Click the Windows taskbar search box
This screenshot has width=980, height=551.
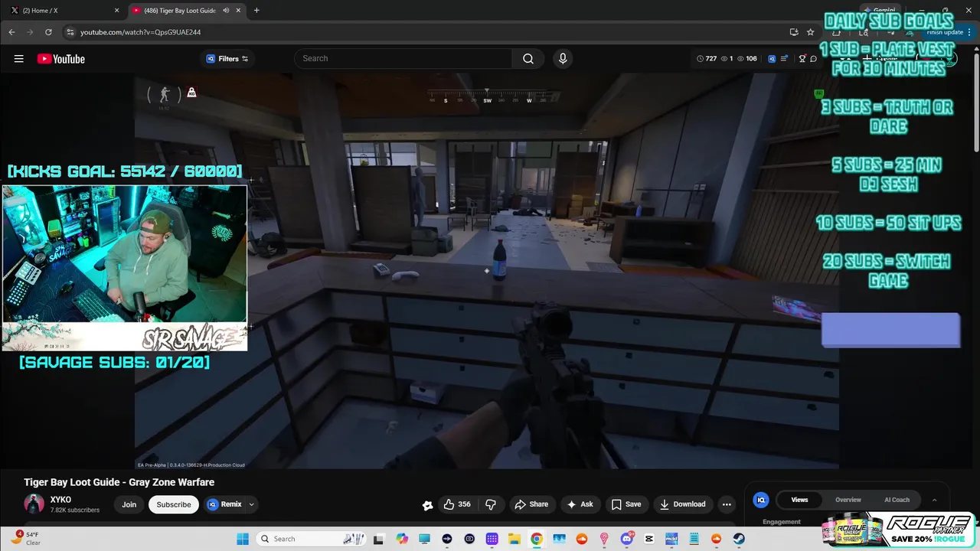pos(311,539)
